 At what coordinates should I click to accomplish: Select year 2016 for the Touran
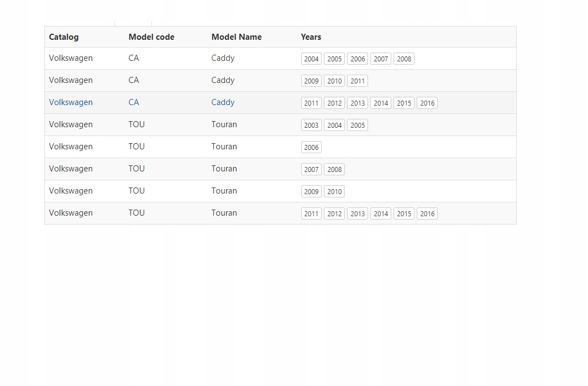point(428,214)
